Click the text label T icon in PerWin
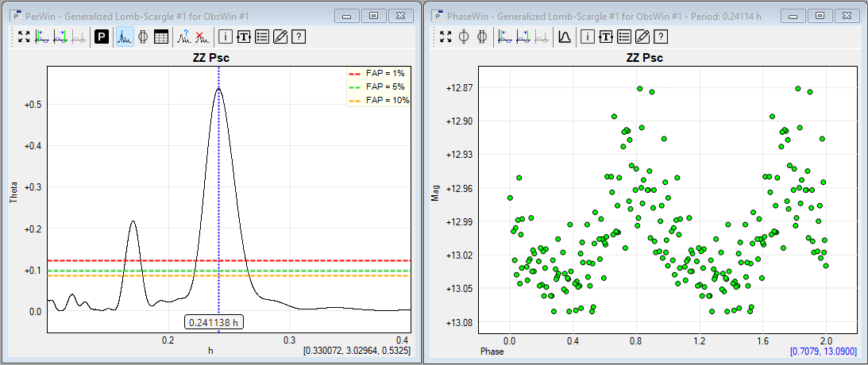 click(x=244, y=36)
